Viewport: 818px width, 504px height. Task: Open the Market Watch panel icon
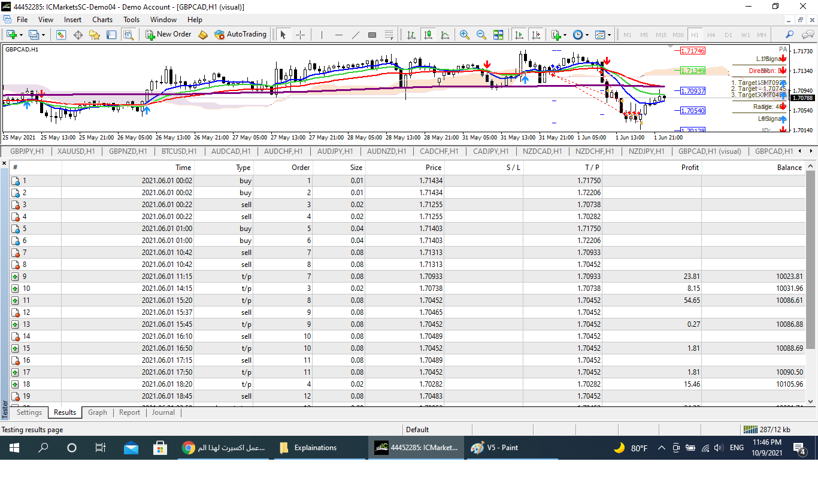pos(61,35)
